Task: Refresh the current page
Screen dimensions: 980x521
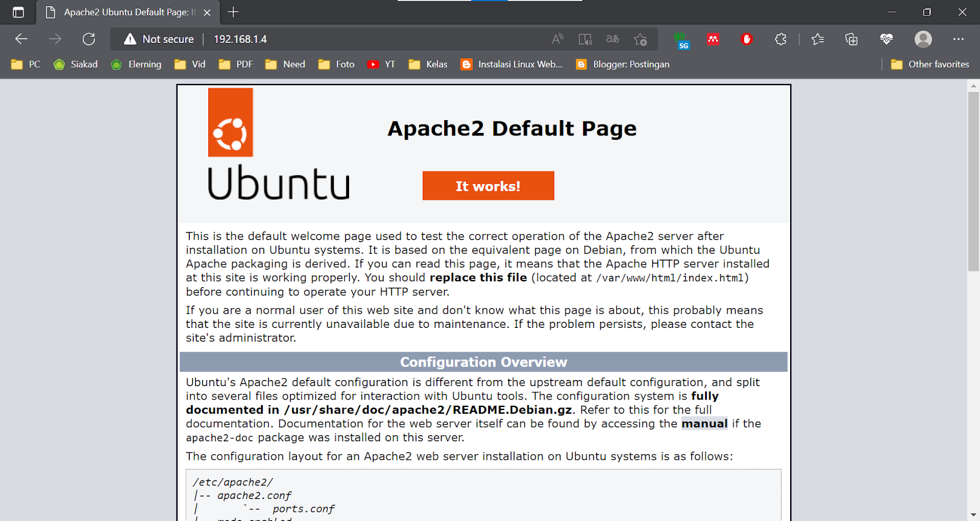Action: 89,39
